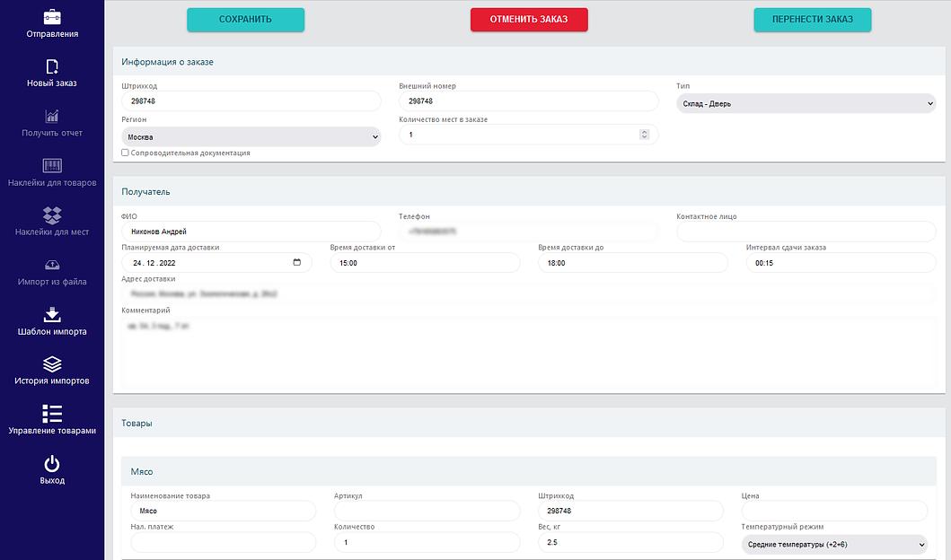Viewport: 951px width, 560px height.
Task: Open the Тип dropdown Склад - Дверь
Action: pyautogui.click(x=806, y=104)
